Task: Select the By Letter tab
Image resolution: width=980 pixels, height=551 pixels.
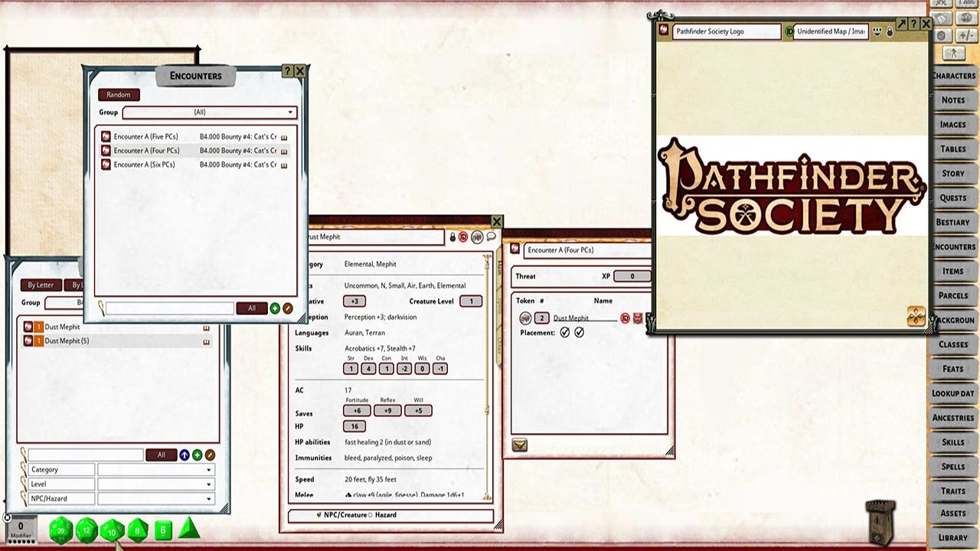Action: (x=40, y=285)
